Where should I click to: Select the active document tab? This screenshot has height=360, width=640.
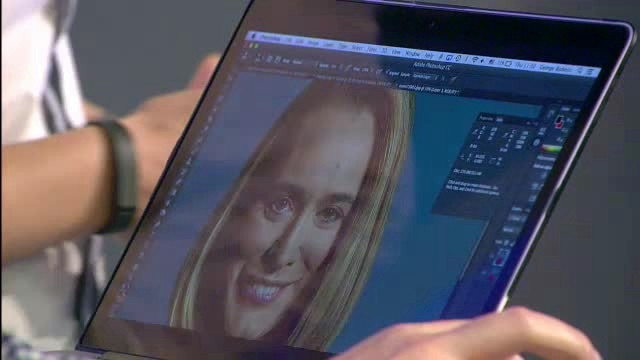point(428,90)
